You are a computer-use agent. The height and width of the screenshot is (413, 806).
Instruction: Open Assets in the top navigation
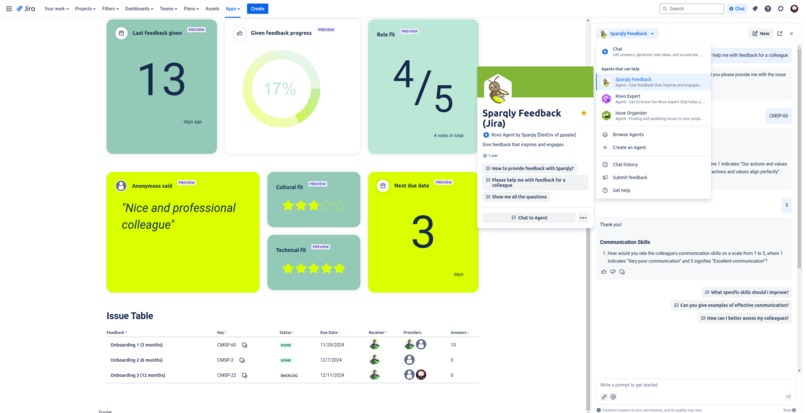tap(212, 9)
